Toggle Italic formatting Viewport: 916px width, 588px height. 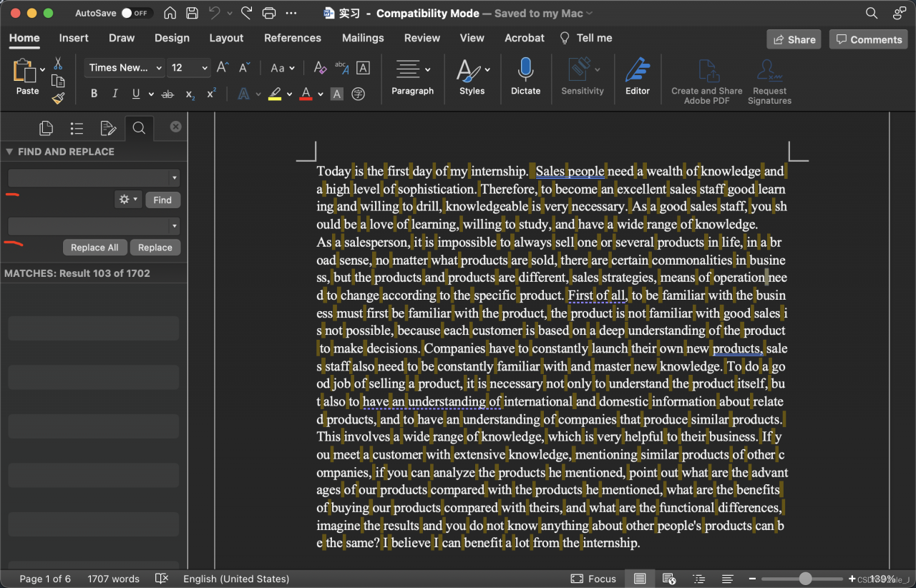pyautogui.click(x=114, y=94)
